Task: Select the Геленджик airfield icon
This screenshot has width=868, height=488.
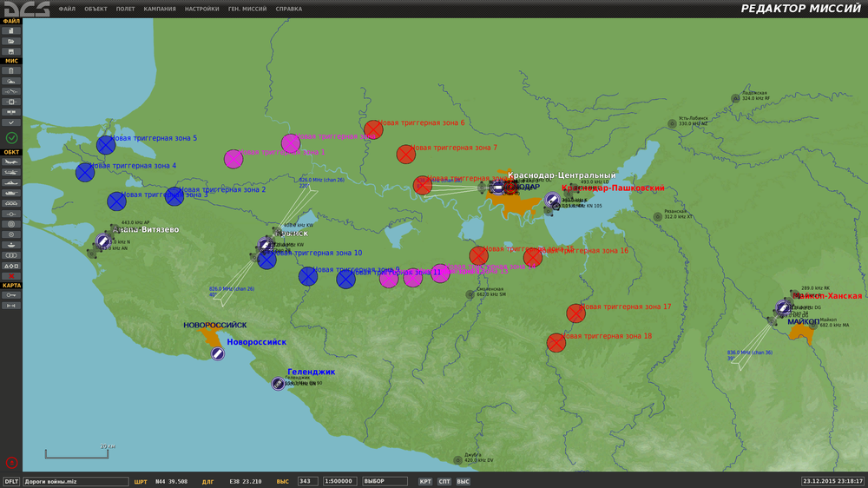Action: 278,383
